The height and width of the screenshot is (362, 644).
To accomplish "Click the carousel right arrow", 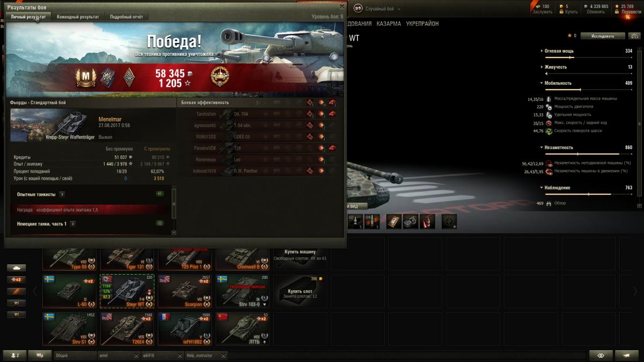I will click(636, 291).
